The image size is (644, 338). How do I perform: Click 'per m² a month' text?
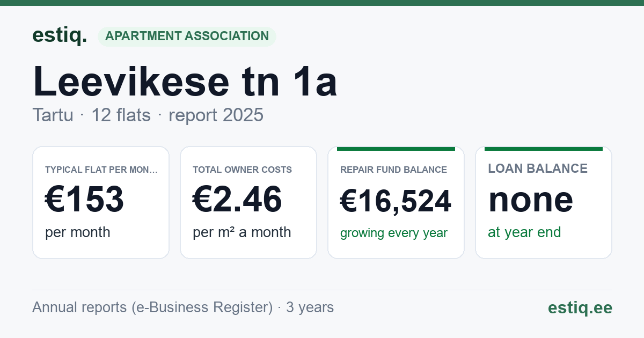click(x=241, y=232)
